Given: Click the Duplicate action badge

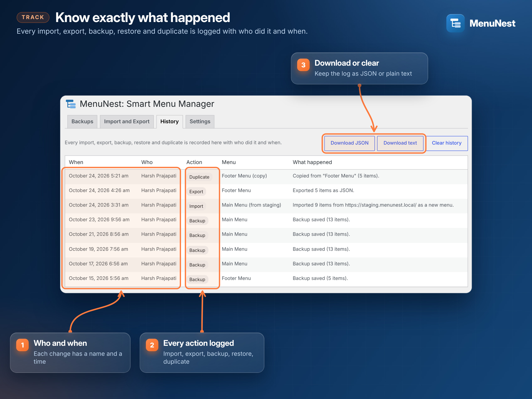Looking at the screenshot, I should pos(199,177).
